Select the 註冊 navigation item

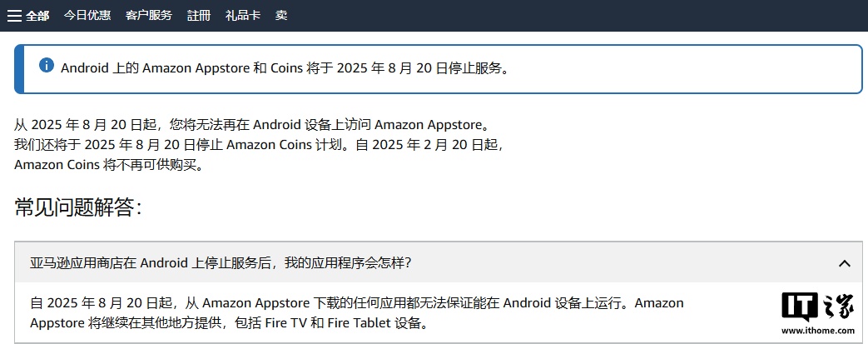[199, 16]
